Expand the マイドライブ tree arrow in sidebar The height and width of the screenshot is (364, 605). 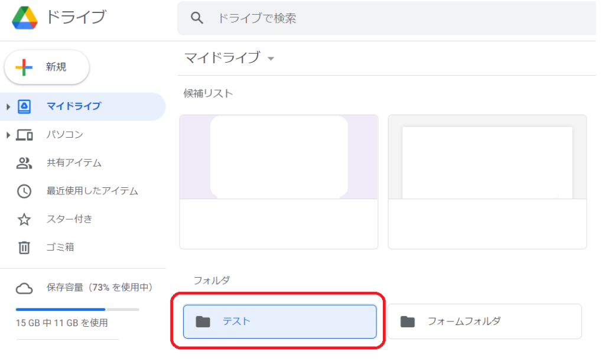[x=8, y=106]
